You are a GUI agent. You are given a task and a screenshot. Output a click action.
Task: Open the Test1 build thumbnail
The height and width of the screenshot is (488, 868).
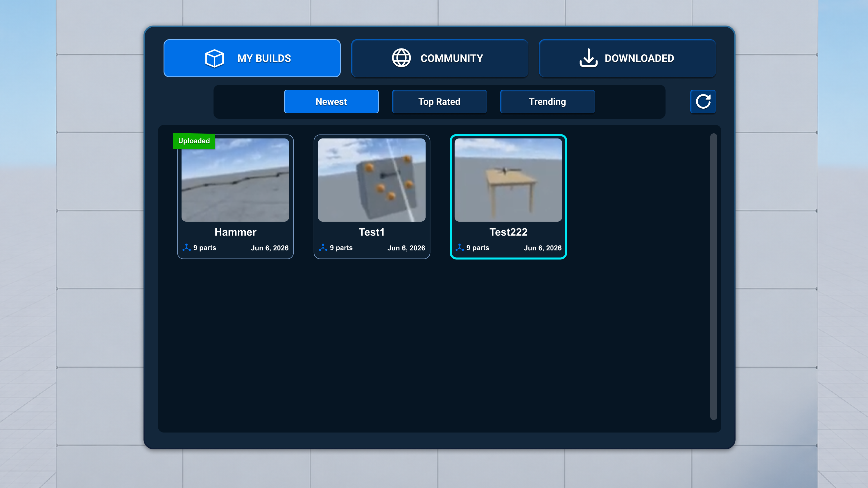click(372, 180)
